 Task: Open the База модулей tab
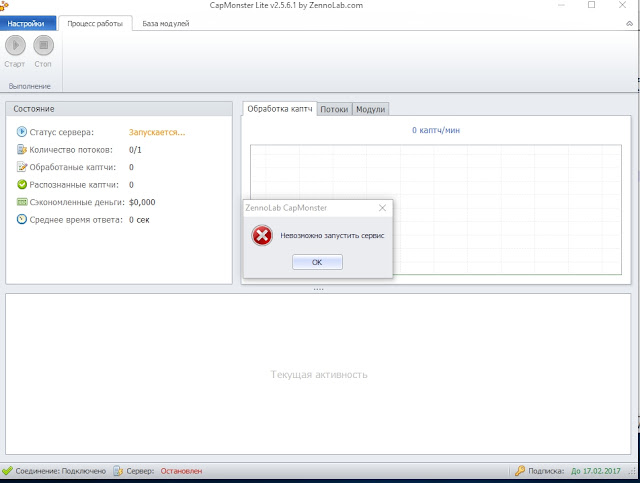tap(166, 23)
